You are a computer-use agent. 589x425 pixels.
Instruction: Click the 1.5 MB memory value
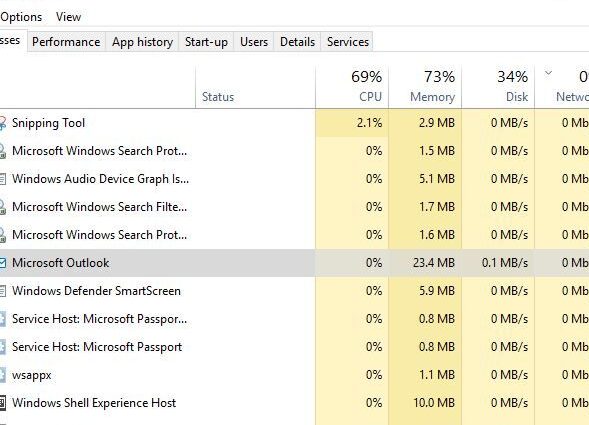(x=437, y=151)
